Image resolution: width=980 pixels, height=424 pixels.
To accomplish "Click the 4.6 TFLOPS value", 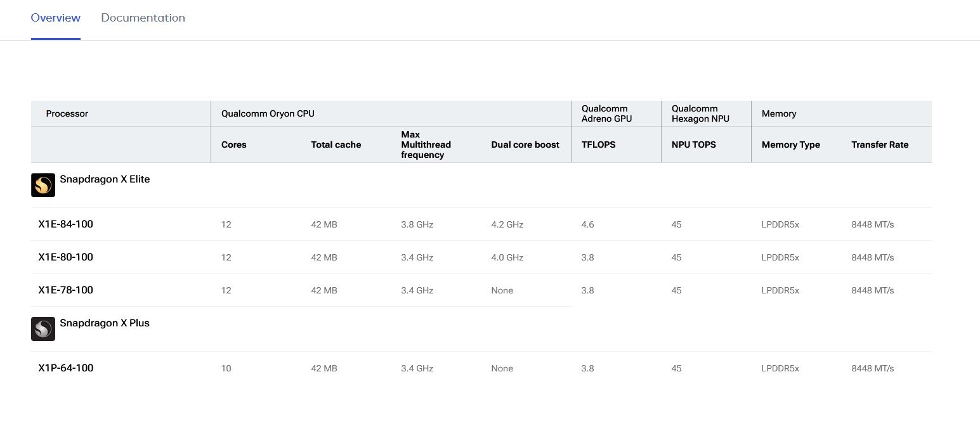I will [x=588, y=224].
